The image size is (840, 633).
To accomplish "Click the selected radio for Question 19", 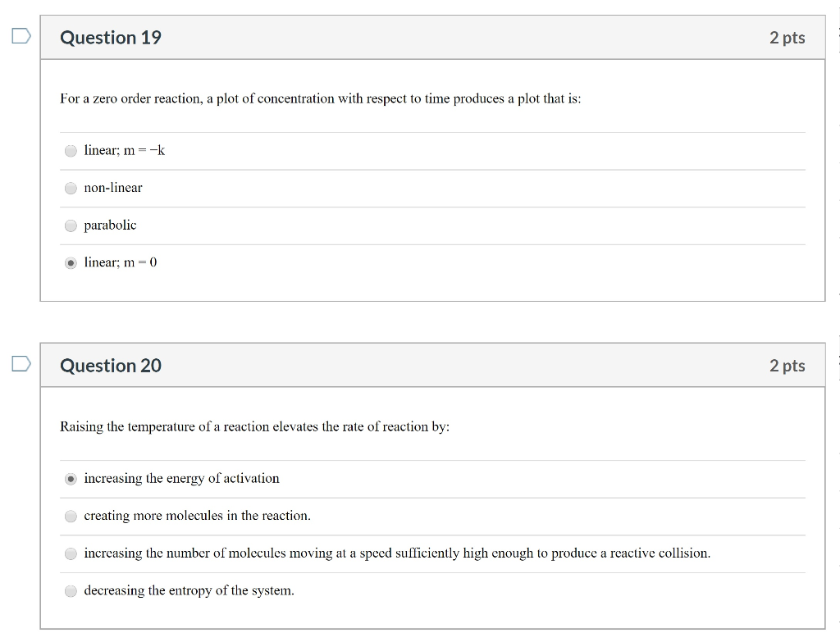I will pyautogui.click(x=71, y=262).
